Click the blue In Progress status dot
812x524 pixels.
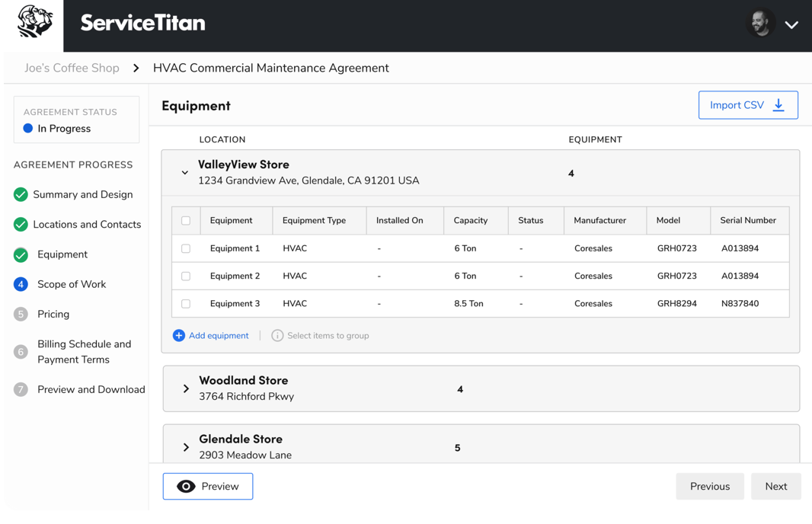(28, 128)
